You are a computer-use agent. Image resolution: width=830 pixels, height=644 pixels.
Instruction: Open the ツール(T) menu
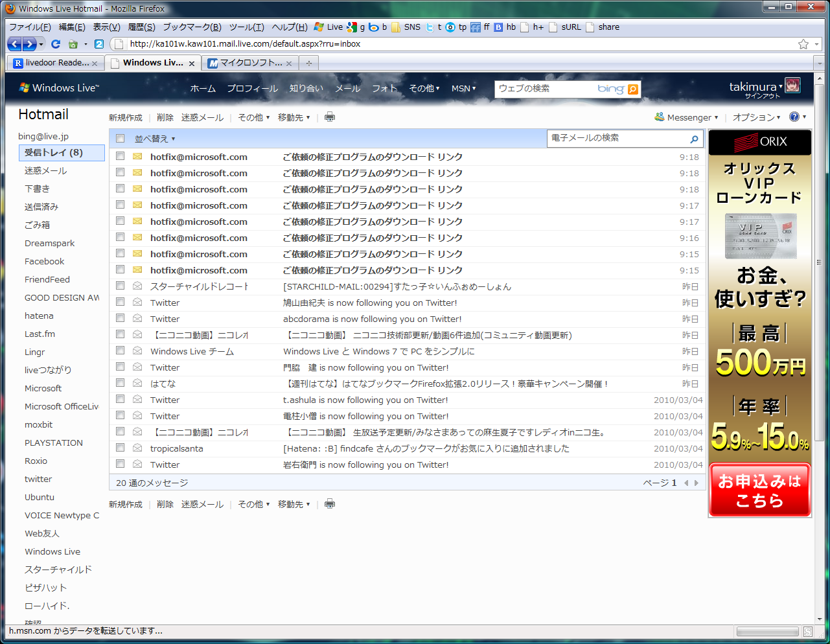click(246, 27)
